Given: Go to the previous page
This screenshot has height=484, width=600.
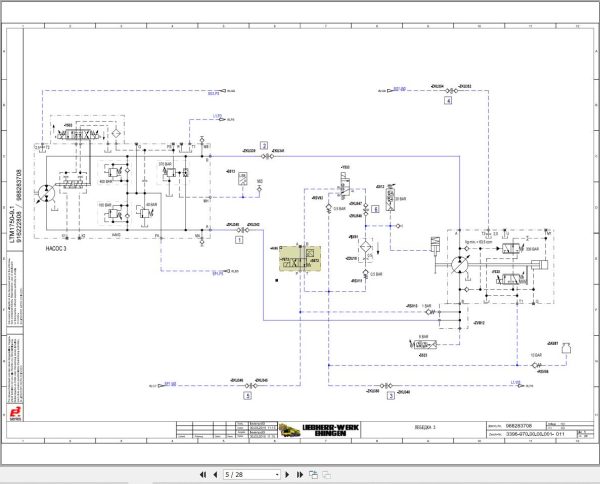Looking at the screenshot, I should pyautogui.click(x=215, y=475).
